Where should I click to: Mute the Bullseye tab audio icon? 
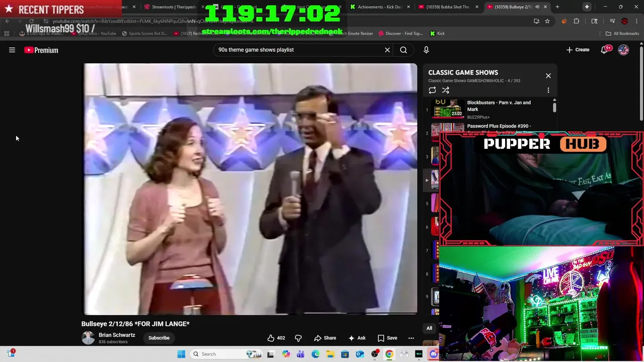(537, 7)
